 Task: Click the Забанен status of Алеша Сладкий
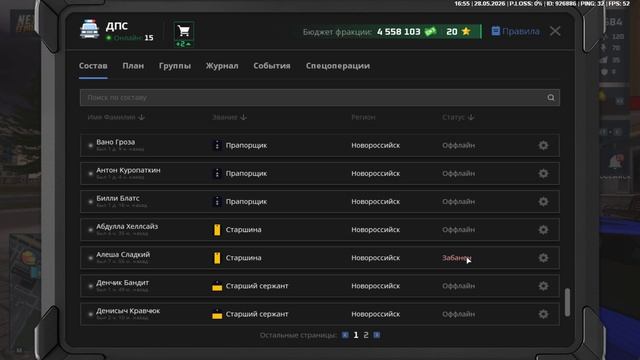(456, 258)
